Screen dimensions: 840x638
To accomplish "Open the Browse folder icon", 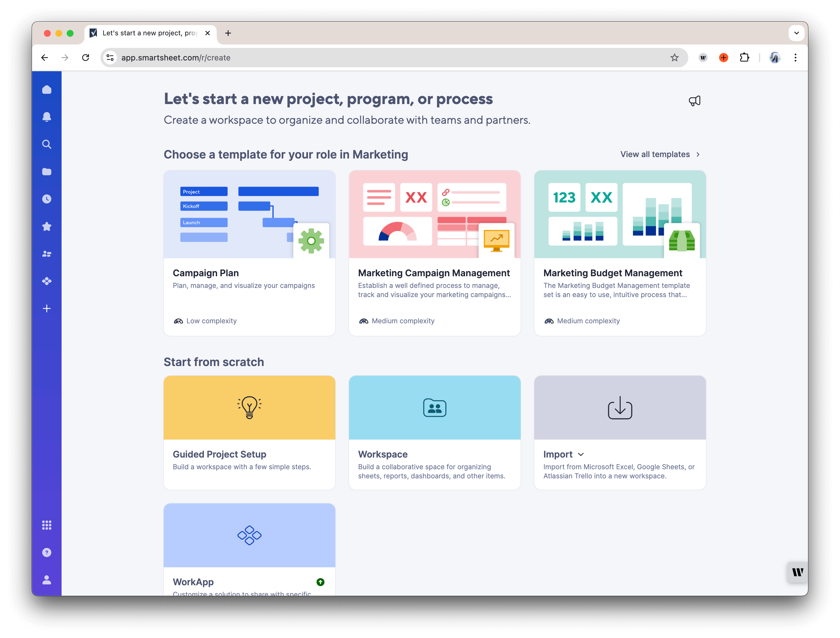I will pyautogui.click(x=47, y=172).
